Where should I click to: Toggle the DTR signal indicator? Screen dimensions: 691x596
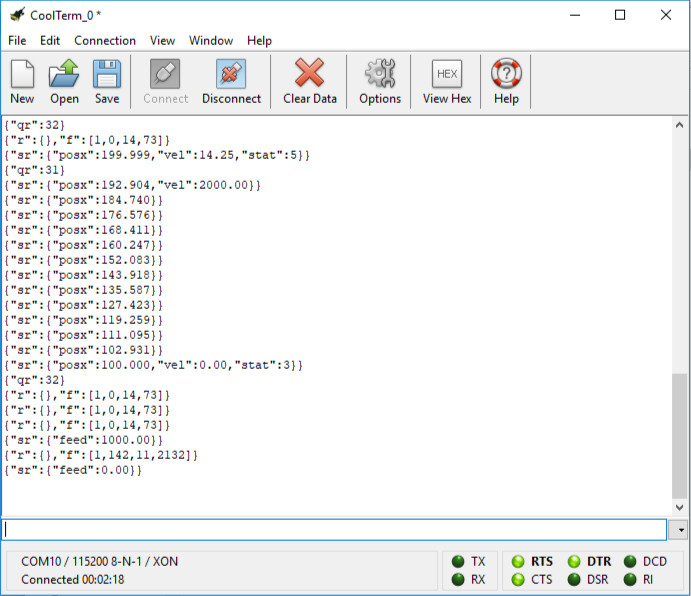[574, 561]
